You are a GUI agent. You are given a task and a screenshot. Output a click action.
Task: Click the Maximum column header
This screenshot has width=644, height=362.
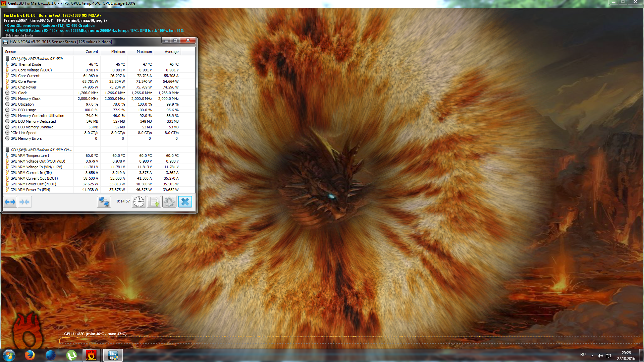point(144,52)
